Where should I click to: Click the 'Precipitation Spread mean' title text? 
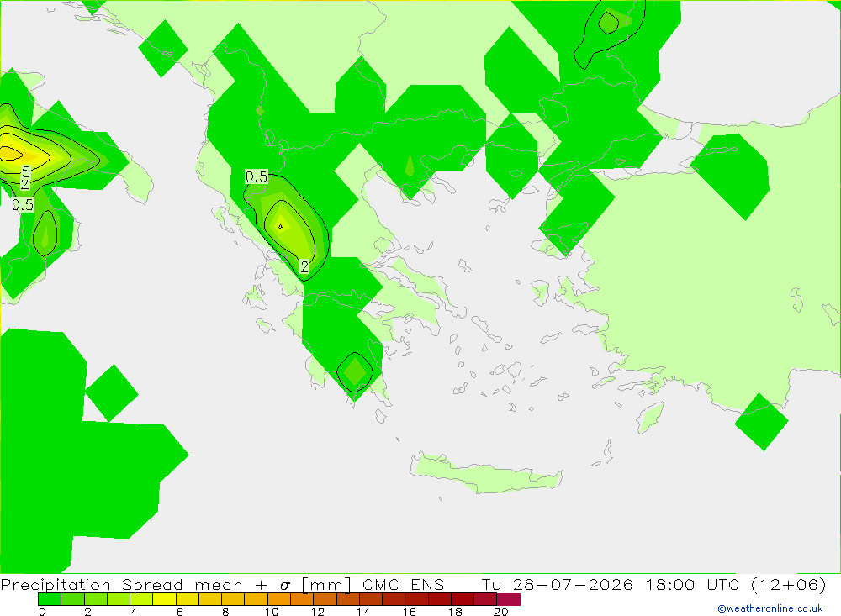[x=122, y=584]
